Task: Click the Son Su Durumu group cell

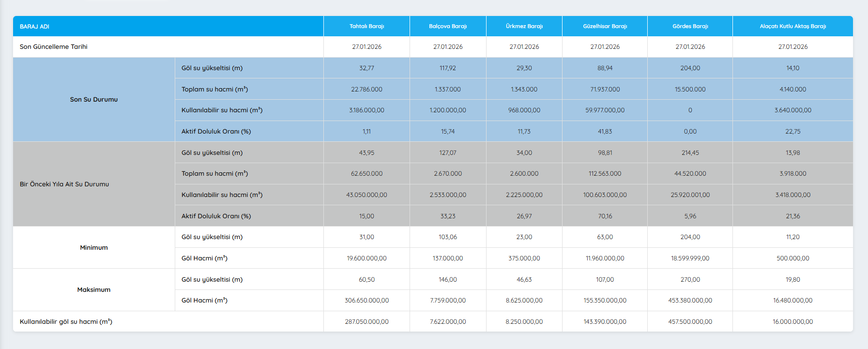Action: click(x=94, y=99)
